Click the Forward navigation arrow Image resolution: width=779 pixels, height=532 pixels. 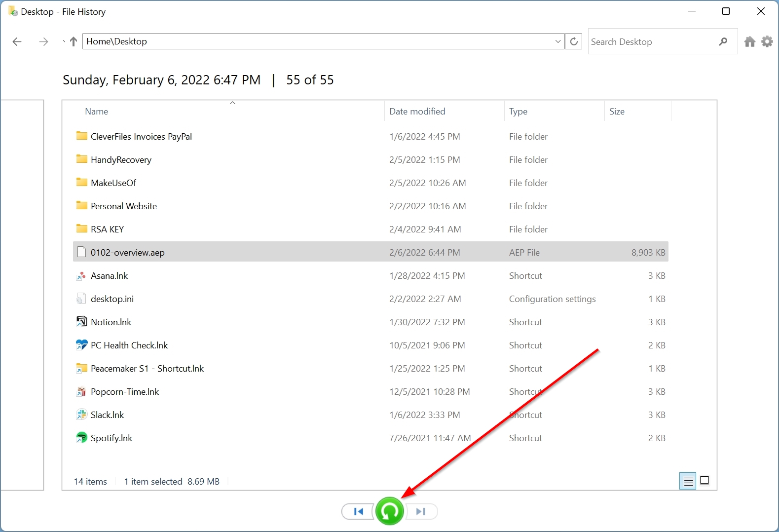coord(44,42)
